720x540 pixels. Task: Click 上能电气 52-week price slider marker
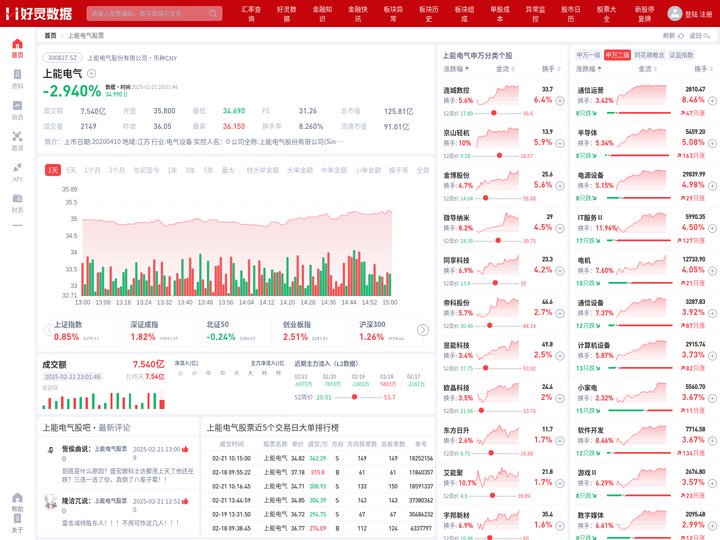tap(354, 397)
